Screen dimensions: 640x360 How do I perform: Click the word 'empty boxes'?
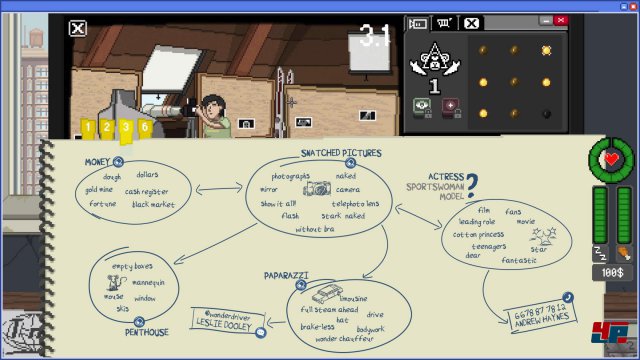132,266
